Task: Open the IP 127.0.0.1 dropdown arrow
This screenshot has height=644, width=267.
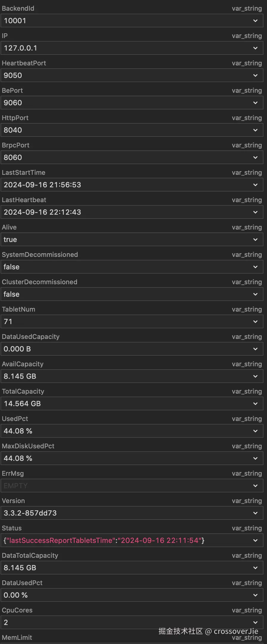Action: point(255,48)
